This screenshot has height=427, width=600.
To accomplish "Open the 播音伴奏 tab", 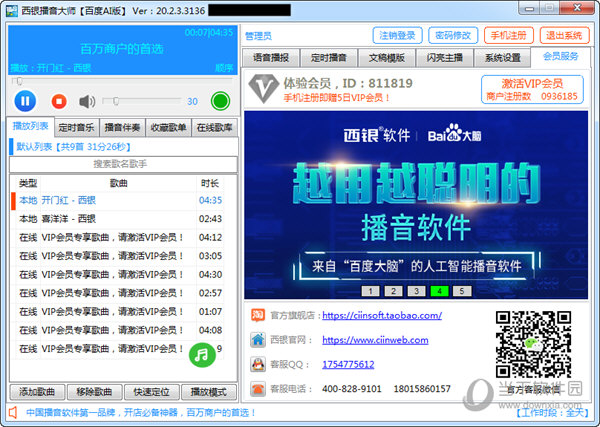I will tap(122, 128).
